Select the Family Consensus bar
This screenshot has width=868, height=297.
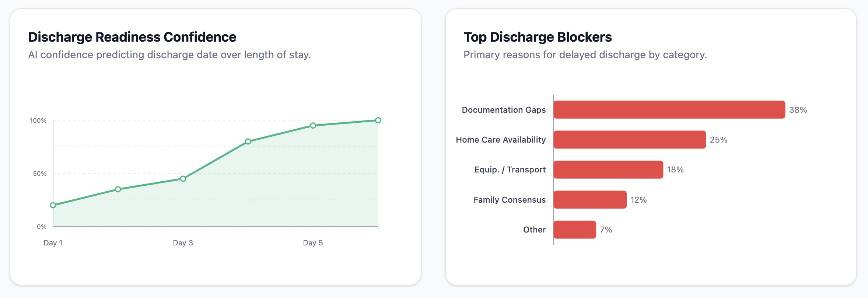pyautogui.click(x=590, y=200)
